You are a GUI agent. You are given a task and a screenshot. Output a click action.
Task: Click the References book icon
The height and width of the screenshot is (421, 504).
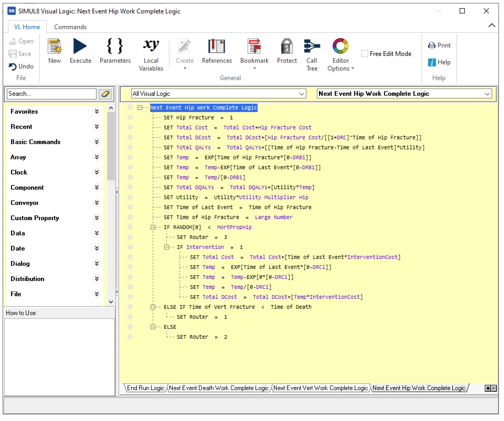tap(217, 46)
